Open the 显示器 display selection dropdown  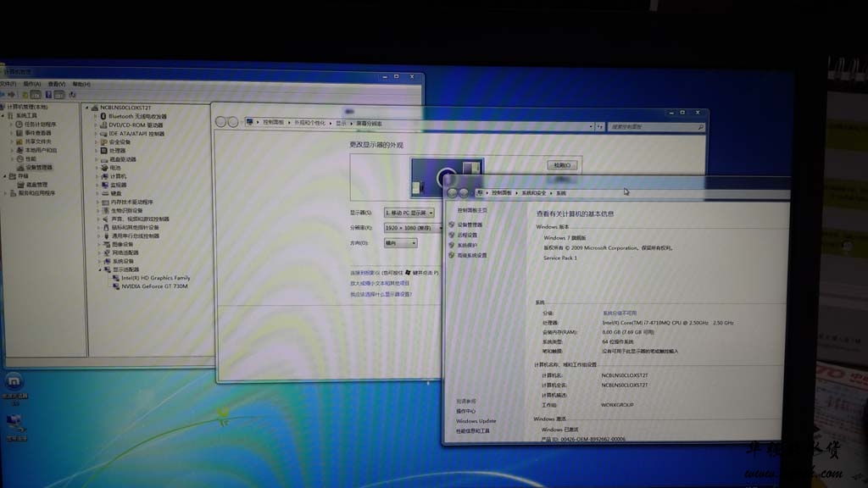409,213
